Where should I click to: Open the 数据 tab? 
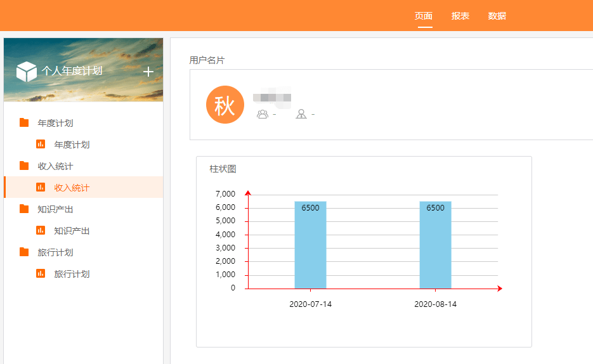click(497, 16)
